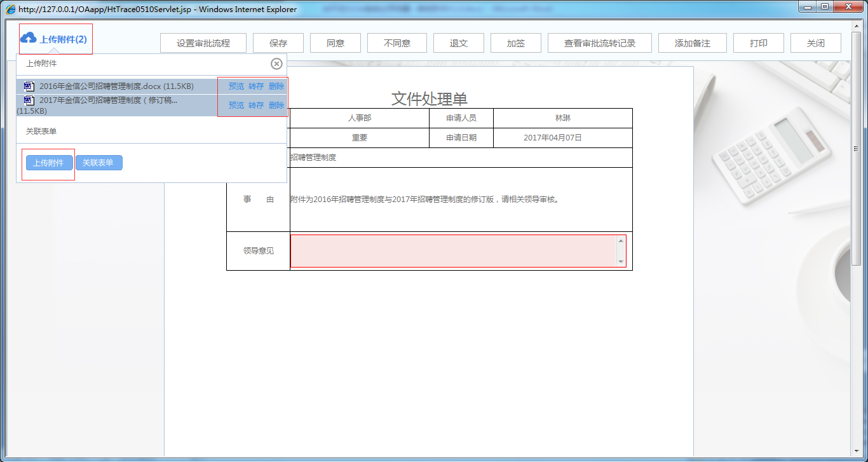Preview the 2016年 recruitment policy attachment
The width and height of the screenshot is (868, 462).
pyautogui.click(x=236, y=86)
